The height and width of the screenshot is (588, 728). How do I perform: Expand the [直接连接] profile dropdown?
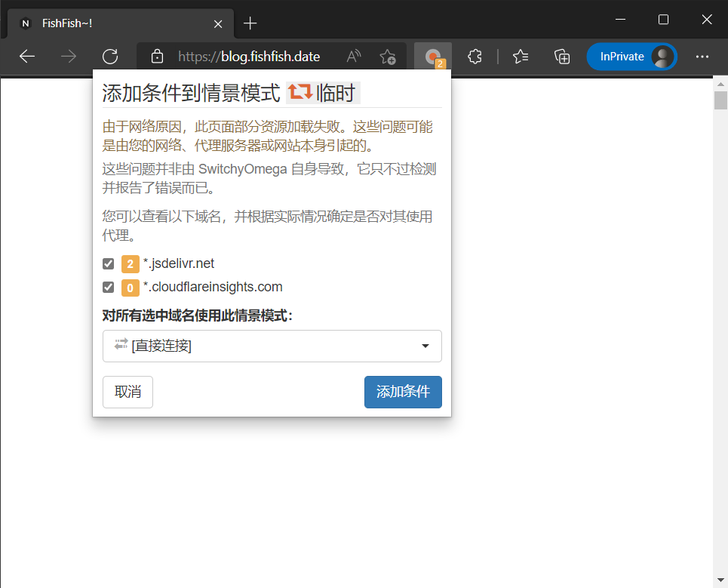pyautogui.click(x=272, y=346)
